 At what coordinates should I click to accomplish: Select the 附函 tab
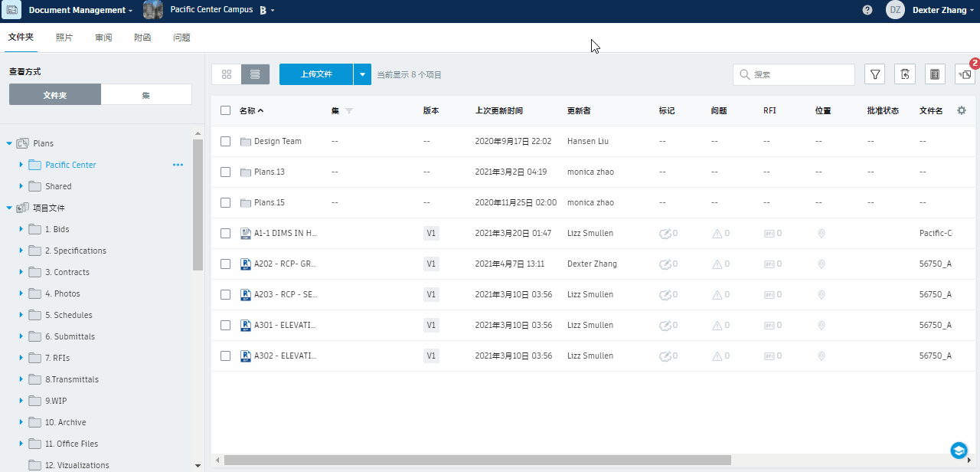(x=142, y=37)
